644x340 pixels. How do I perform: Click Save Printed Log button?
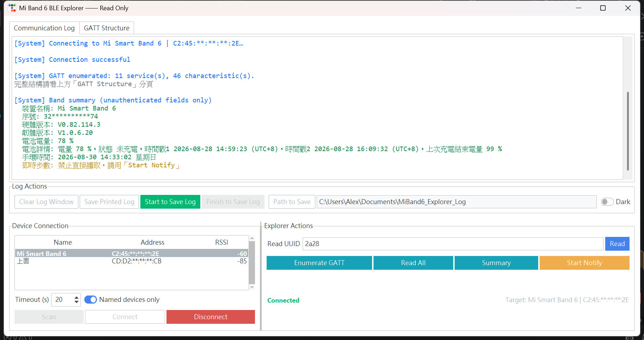pos(109,202)
